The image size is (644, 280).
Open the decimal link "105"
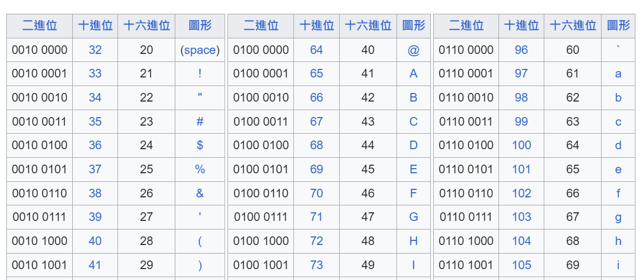tap(521, 265)
